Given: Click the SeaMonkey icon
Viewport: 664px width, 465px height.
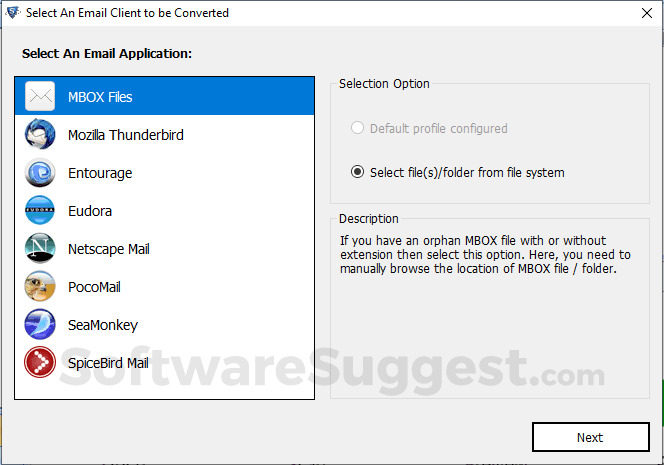Looking at the screenshot, I should (x=40, y=325).
